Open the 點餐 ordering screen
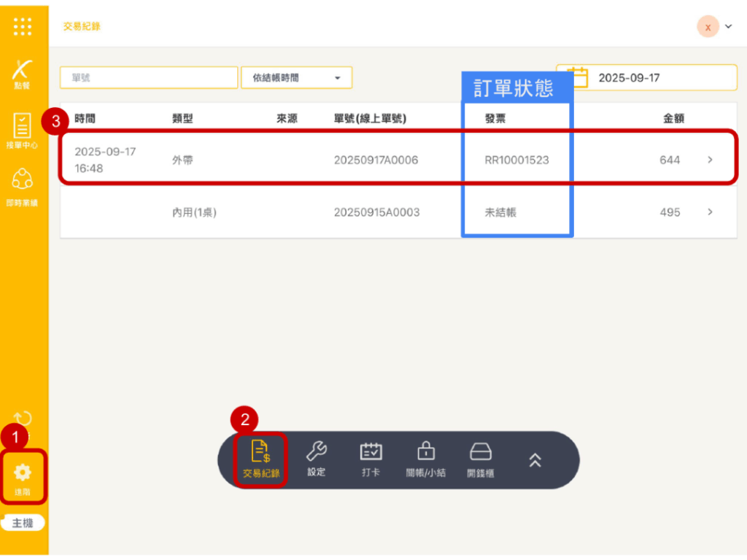The width and height of the screenshot is (747, 560). (x=23, y=75)
